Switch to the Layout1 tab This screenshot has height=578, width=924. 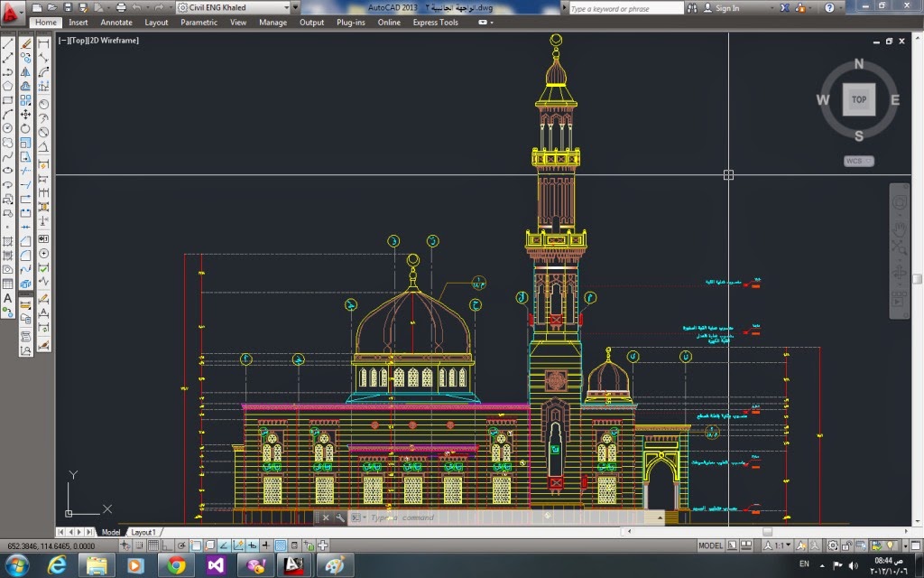(143, 532)
